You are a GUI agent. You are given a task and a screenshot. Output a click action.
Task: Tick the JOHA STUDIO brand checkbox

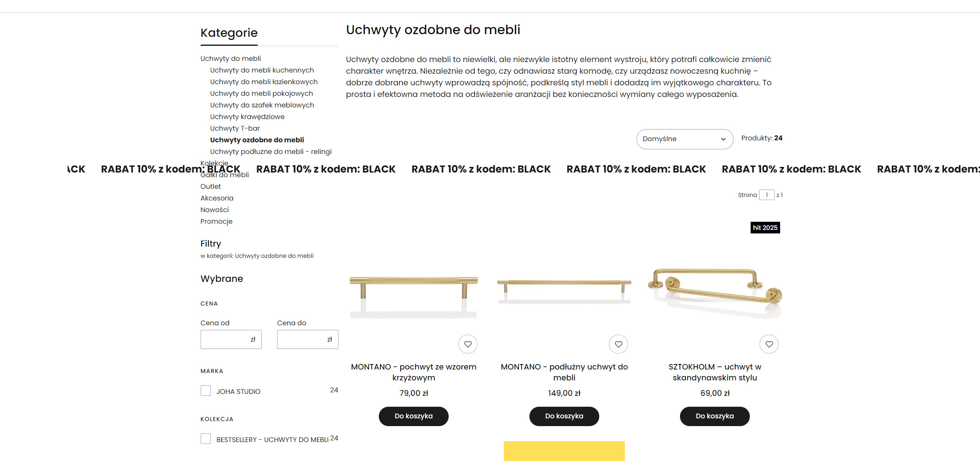[206, 390]
